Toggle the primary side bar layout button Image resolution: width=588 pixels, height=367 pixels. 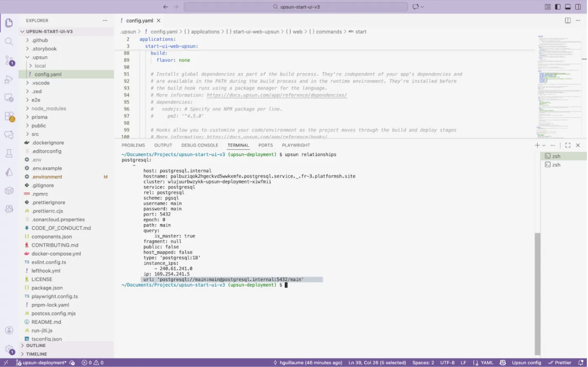558,7
